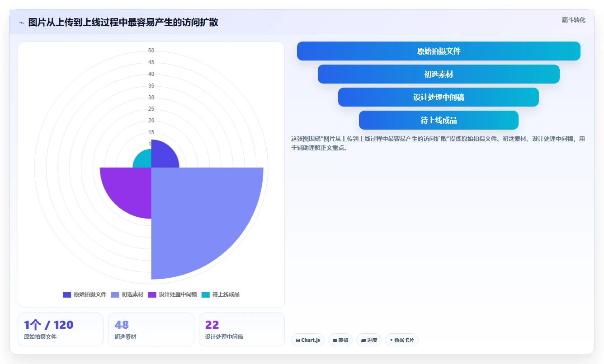
Task: Toggle the 初选素材 legend swatch
Action: click(115, 294)
